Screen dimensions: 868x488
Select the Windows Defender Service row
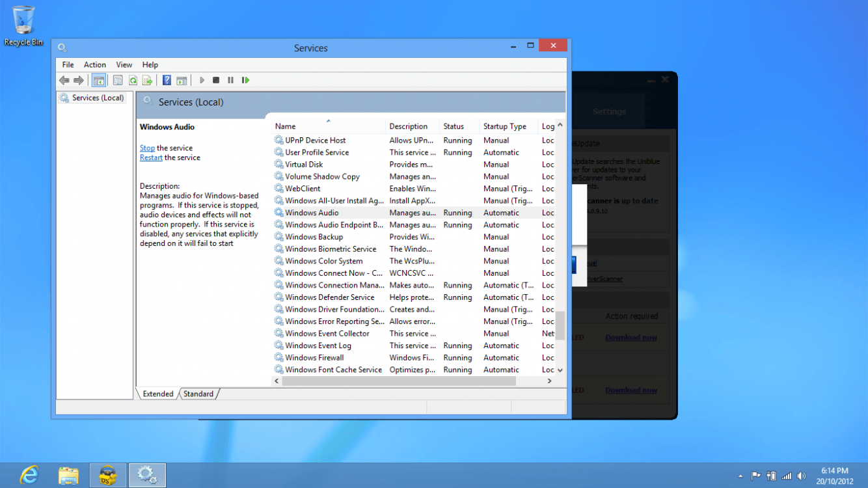[414, 297]
